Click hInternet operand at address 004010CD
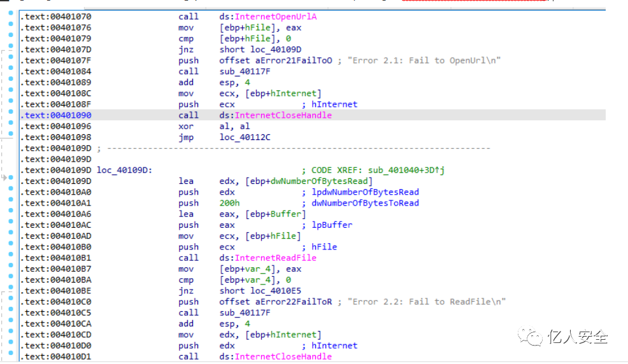 pos(294,334)
